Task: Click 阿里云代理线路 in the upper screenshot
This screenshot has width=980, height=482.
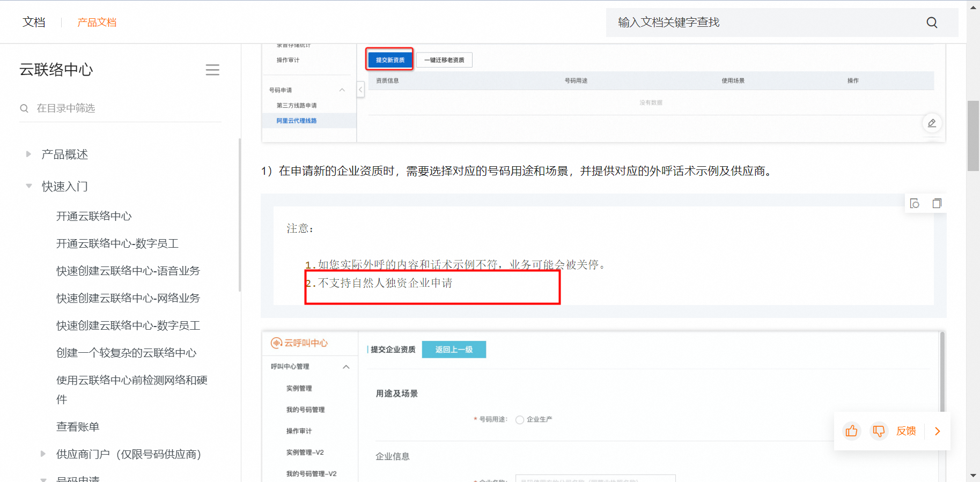Action: (297, 121)
